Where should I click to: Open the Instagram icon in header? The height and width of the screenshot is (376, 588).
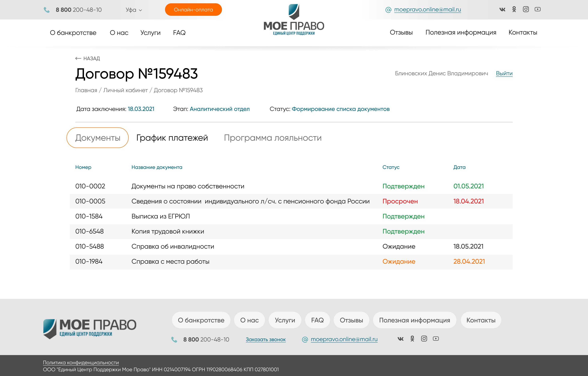526,9
